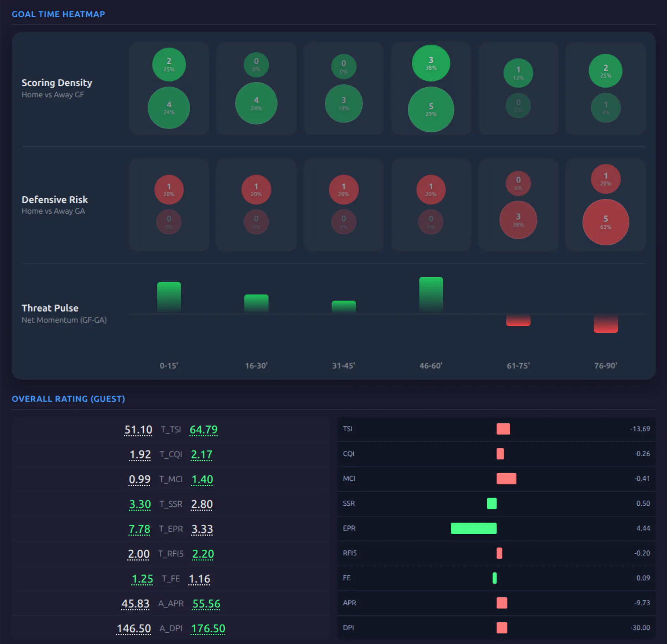Click the green Threat Pulse bar for 16-30'

coord(256,304)
